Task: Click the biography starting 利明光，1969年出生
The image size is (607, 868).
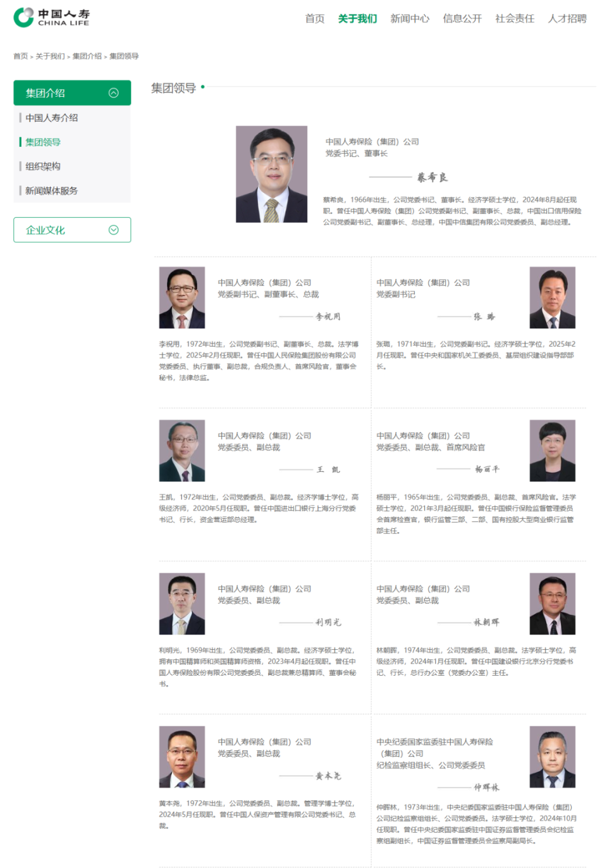Action: (x=259, y=667)
